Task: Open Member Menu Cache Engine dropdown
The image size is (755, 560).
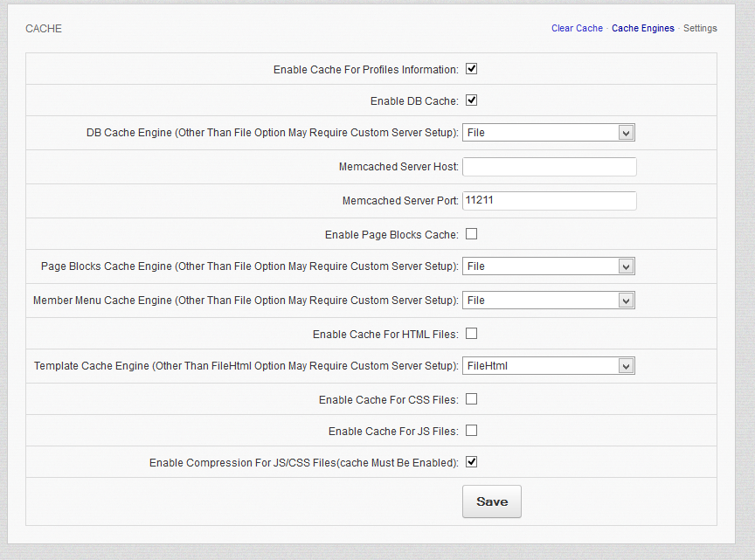Action: pyautogui.click(x=547, y=301)
